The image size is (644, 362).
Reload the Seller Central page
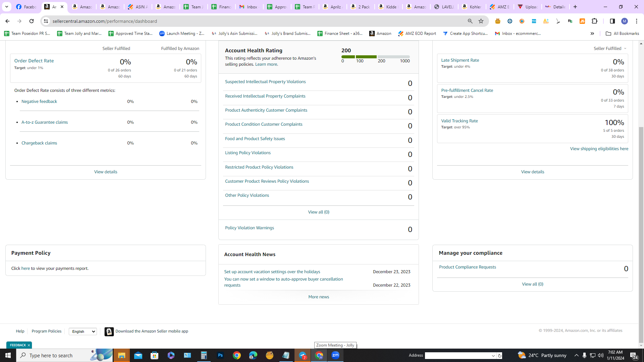[x=32, y=21]
